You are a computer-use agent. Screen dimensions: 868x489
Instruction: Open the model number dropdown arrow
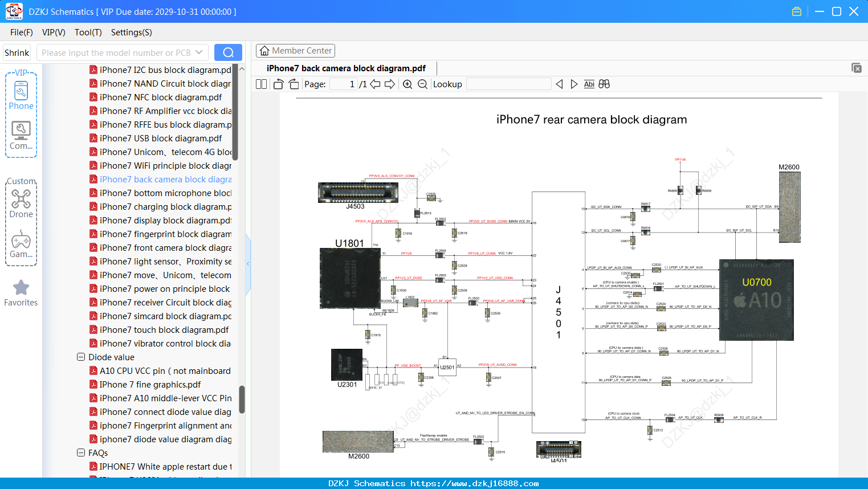(x=199, y=52)
